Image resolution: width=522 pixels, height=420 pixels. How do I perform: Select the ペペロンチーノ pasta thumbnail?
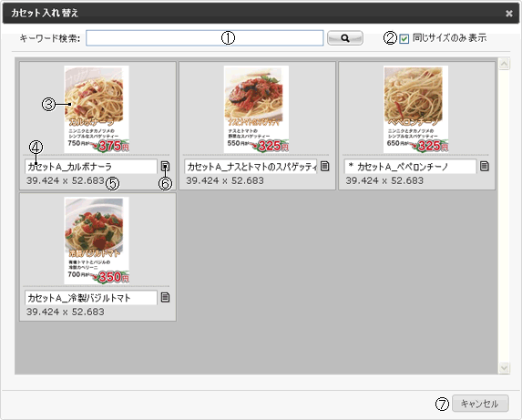415,109
